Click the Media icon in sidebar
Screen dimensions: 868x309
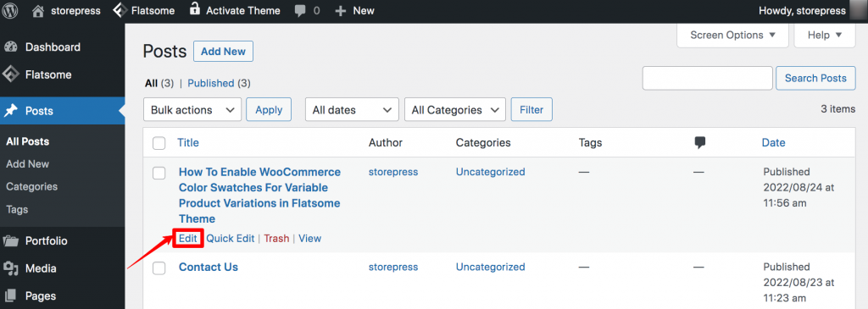pos(10,268)
